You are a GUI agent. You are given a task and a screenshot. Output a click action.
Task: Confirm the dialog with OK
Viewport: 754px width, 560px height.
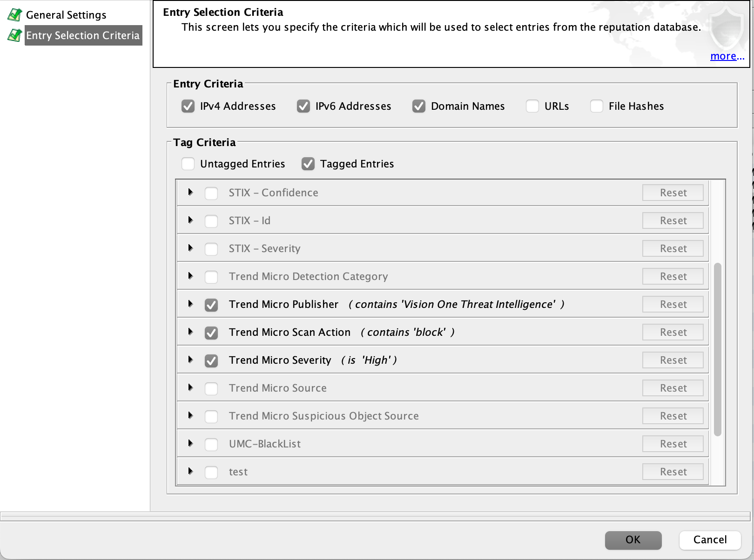coord(633,540)
